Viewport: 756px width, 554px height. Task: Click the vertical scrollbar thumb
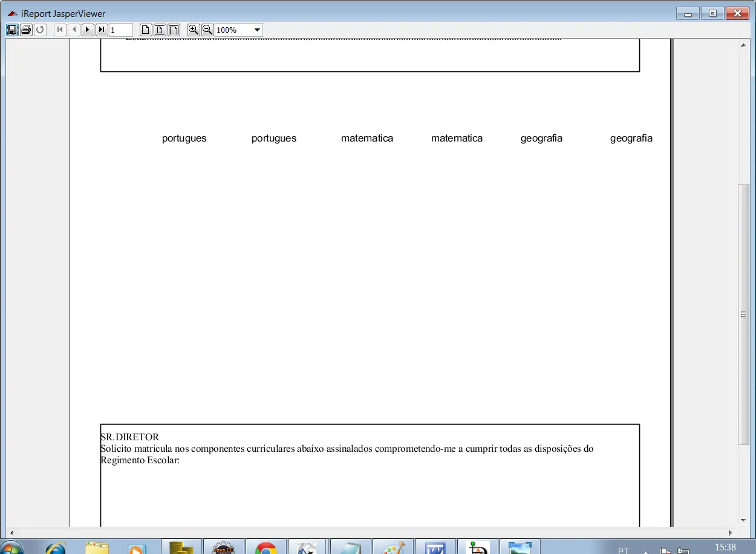pyautogui.click(x=743, y=314)
